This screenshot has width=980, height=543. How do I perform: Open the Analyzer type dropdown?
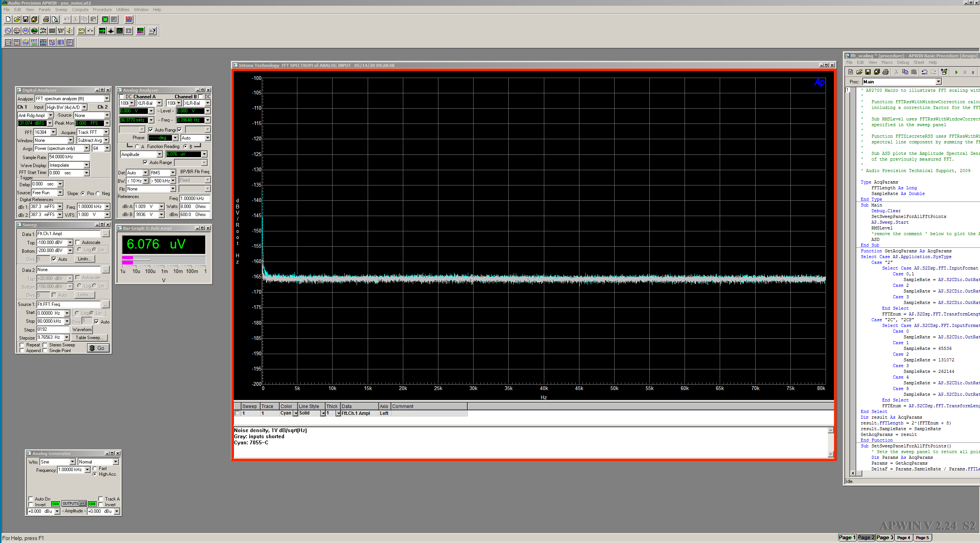coord(107,99)
